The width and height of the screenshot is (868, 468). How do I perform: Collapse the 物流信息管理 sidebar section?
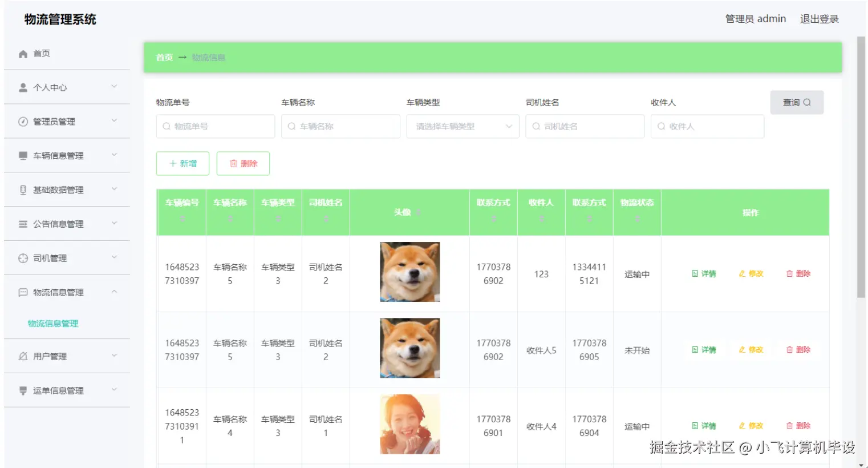[x=67, y=292]
